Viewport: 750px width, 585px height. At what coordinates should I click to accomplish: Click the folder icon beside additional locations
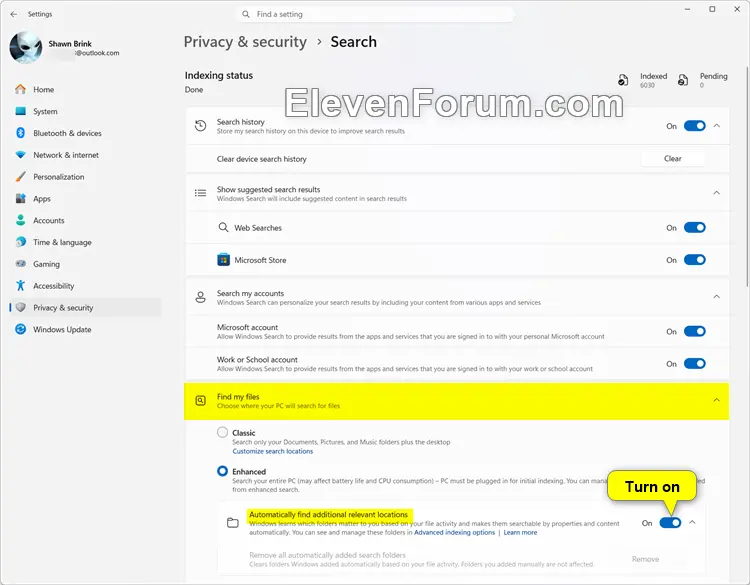coord(232,523)
